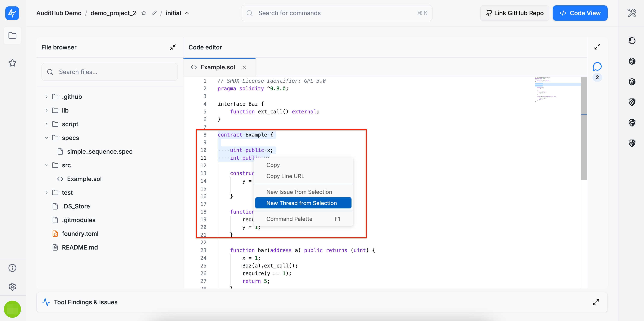This screenshot has width=644, height=321.
Task: Click the Code View button
Action: click(x=580, y=13)
